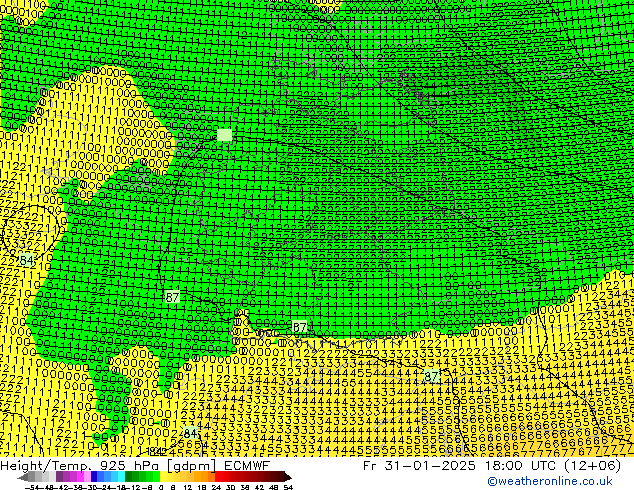Select the ECMWF model label
The height and width of the screenshot is (490, 634).
(x=246, y=465)
